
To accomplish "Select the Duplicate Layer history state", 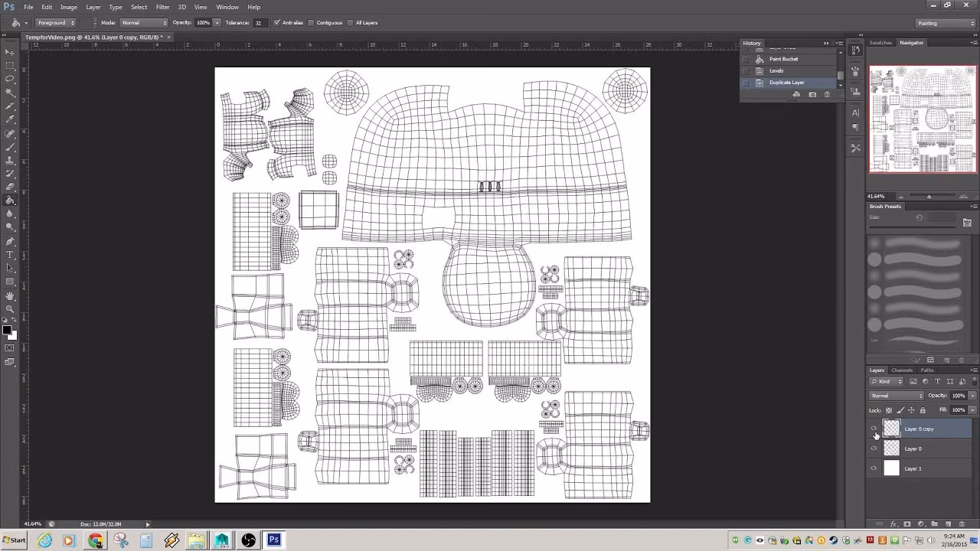I will (786, 82).
